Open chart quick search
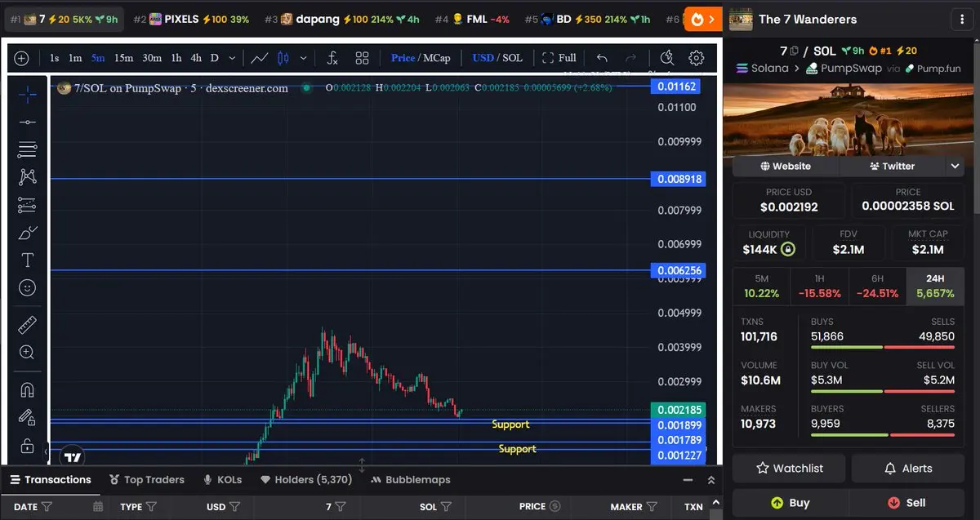980x520 pixels. pos(667,58)
